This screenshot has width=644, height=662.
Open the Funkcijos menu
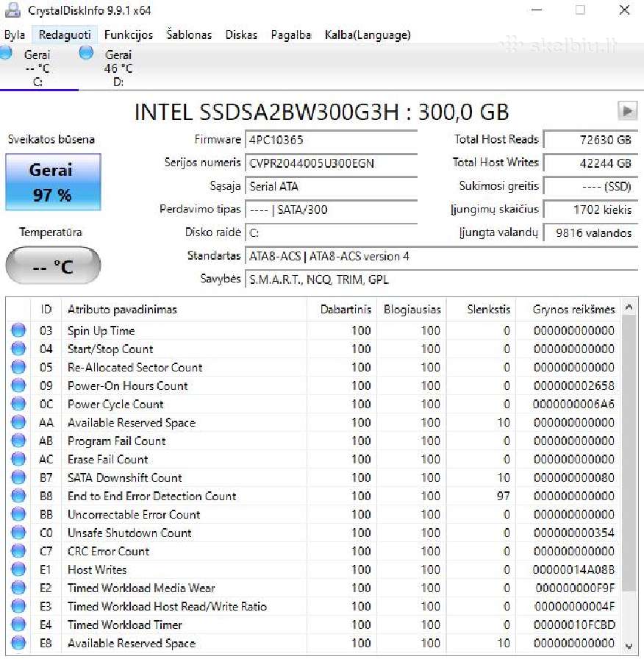[x=129, y=35]
